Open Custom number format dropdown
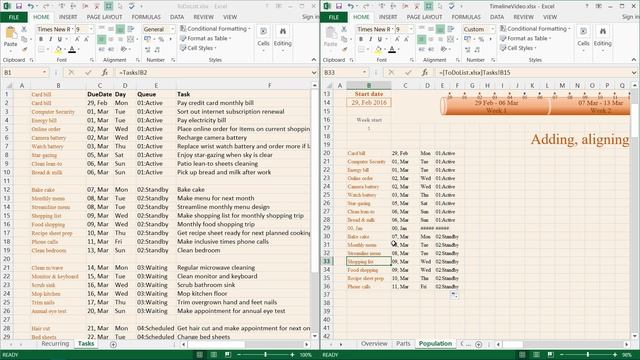 pos(492,29)
